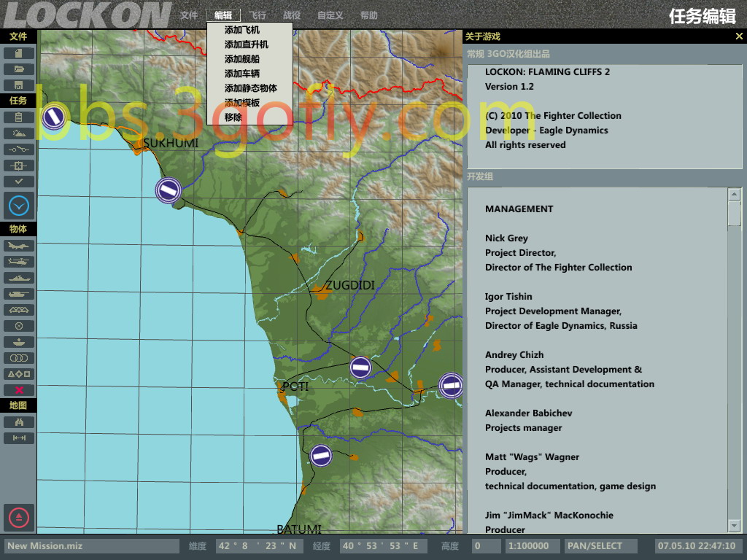
Task: Click the ZUGDIDI city label on map
Action: 350,285
